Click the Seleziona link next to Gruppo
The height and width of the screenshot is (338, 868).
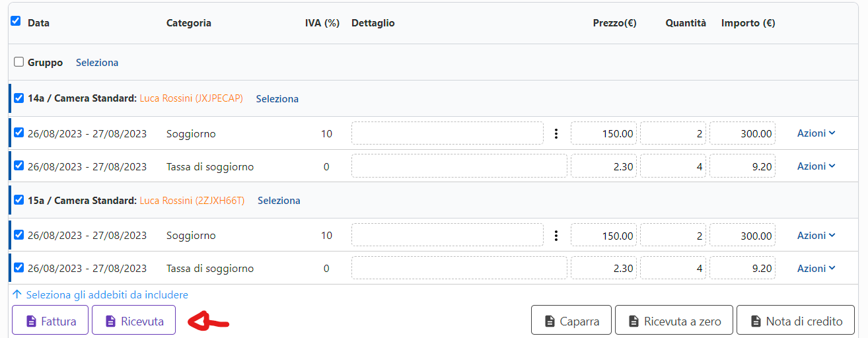point(97,63)
